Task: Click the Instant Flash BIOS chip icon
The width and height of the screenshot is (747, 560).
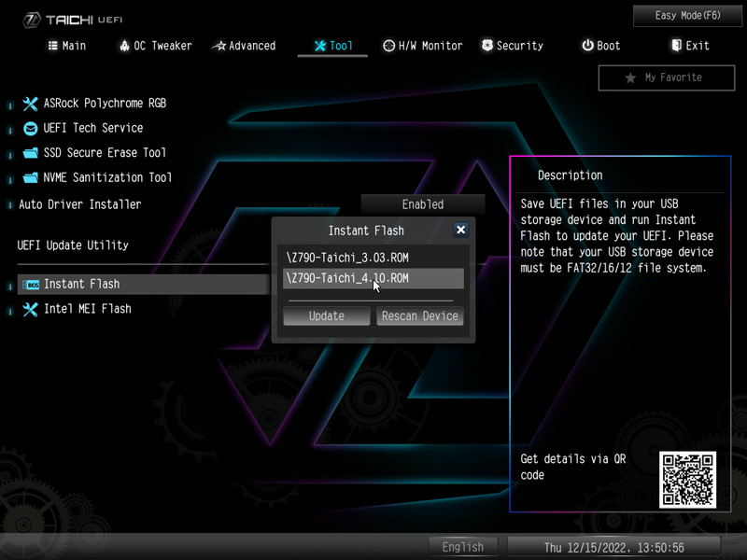Action: pos(31,285)
